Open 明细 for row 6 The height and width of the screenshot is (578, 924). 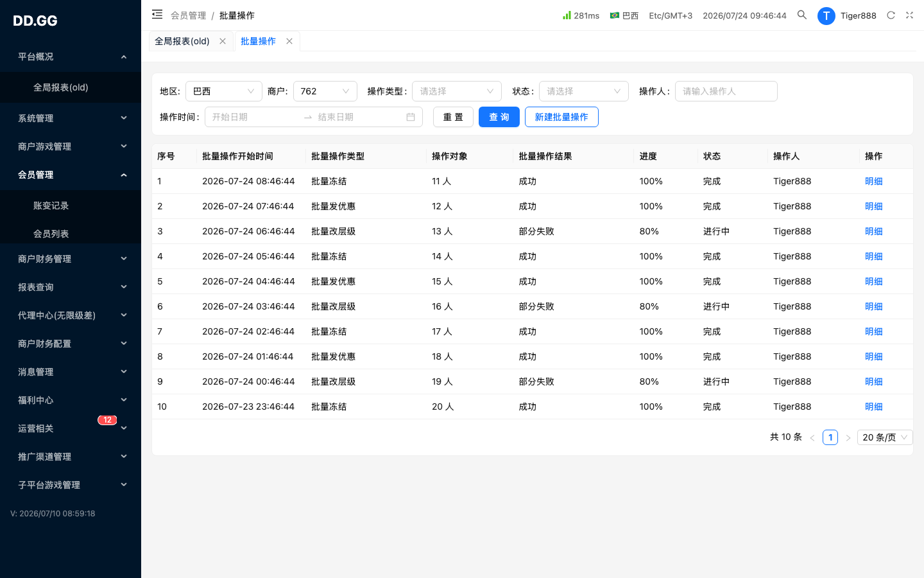point(874,306)
